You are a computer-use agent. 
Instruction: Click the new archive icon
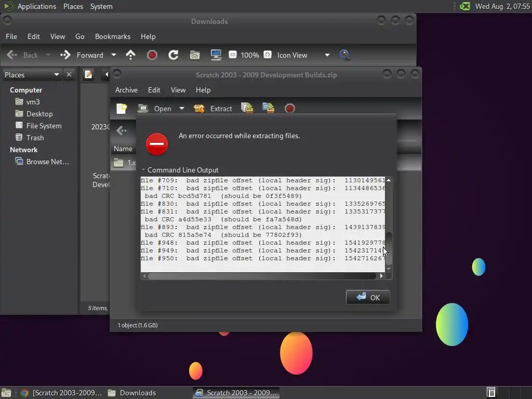pyautogui.click(x=122, y=109)
